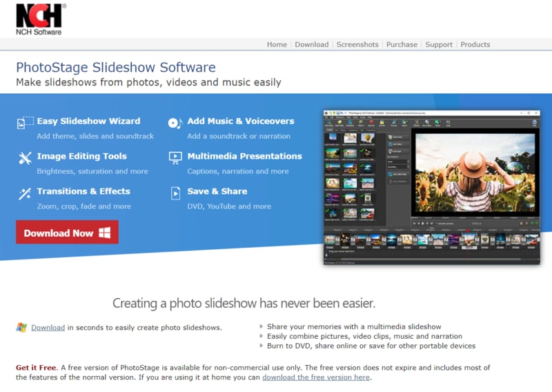Click the NCH Software logo

coord(41,19)
